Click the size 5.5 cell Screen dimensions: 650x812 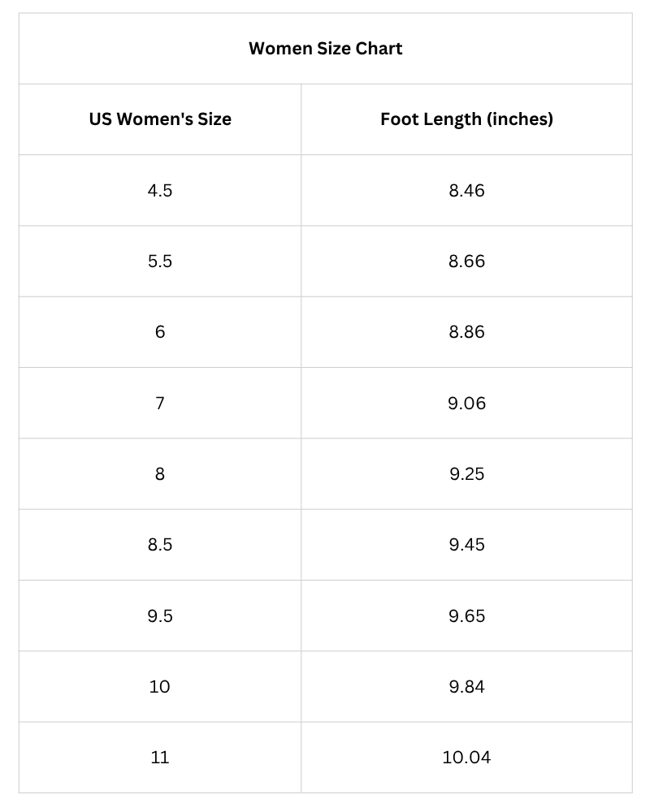[160, 261]
